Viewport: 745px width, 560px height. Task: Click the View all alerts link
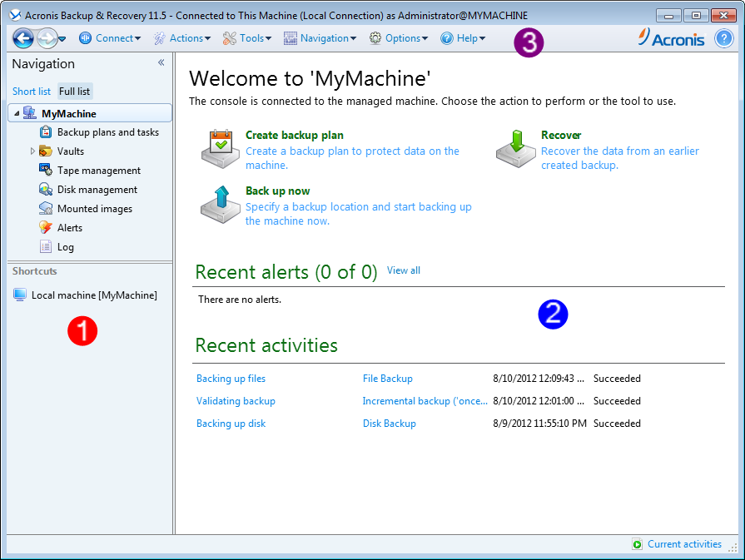pos(403,270)
